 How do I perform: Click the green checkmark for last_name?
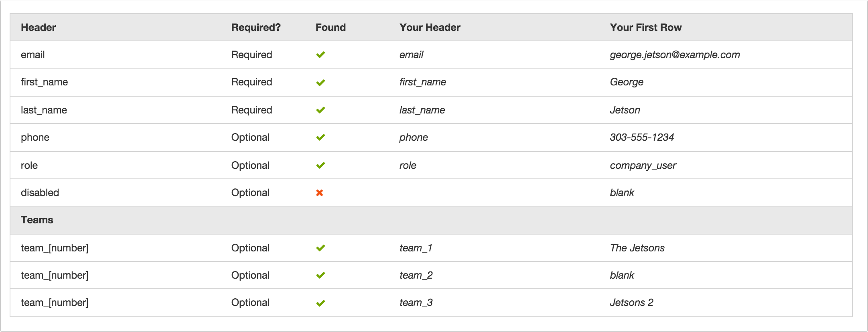(x=320, y=110)
